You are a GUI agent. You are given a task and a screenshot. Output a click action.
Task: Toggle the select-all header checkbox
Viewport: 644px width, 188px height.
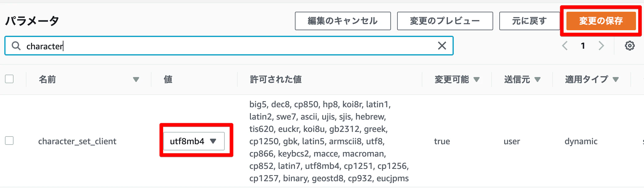(9, 79)
